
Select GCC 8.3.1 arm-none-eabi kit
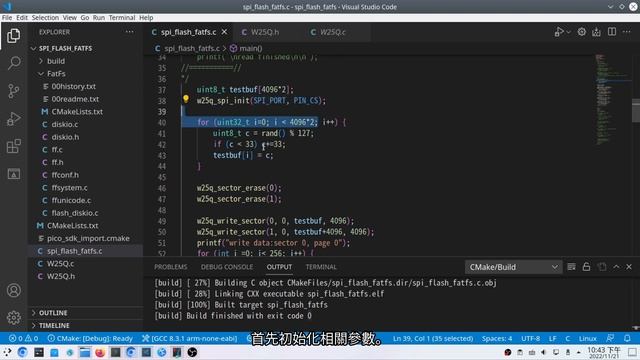(x=189, y=338)
